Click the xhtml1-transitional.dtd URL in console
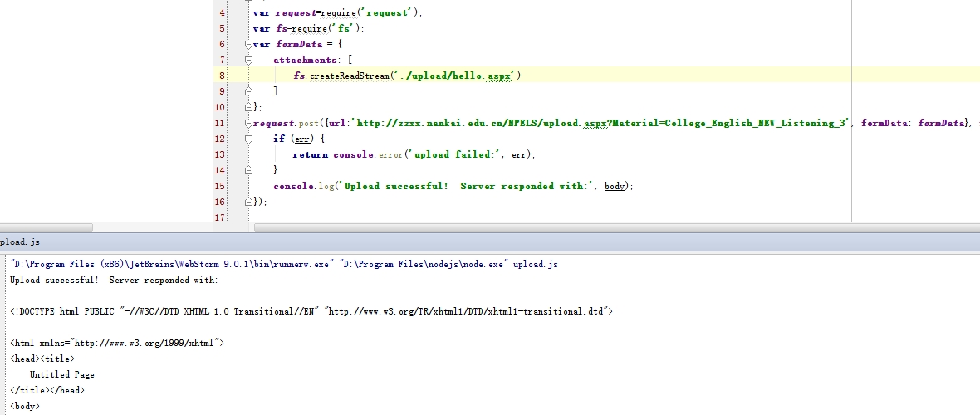 tap(467, 311)
